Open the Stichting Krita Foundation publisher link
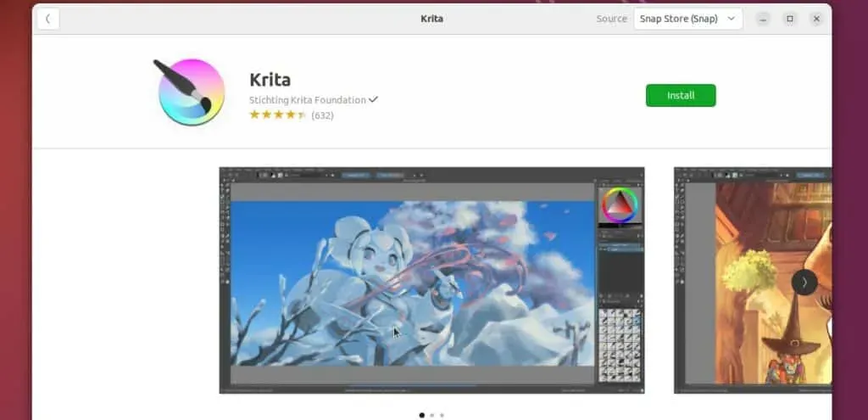The width and height of the screenshot is (868, 420). click(307, 100)
